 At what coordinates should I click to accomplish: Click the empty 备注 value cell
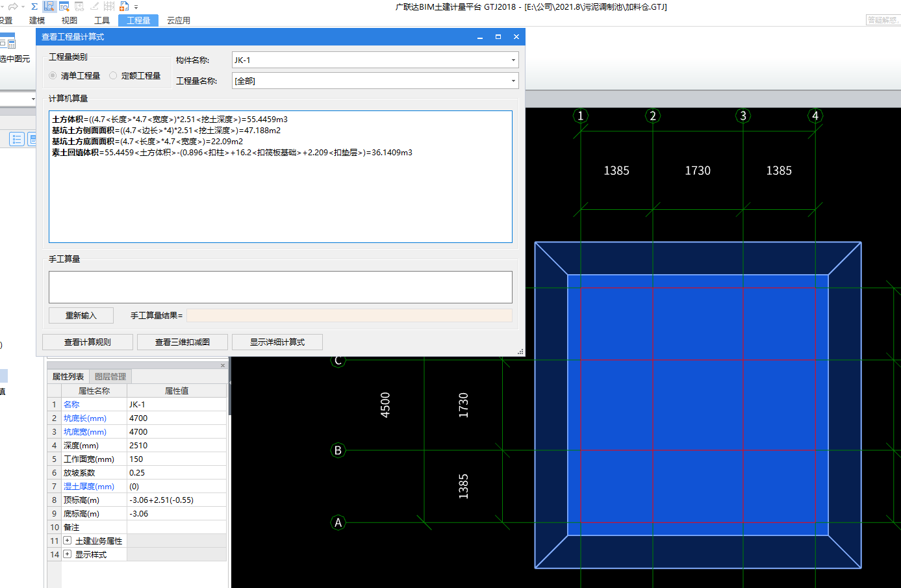(x=177, y=528)
